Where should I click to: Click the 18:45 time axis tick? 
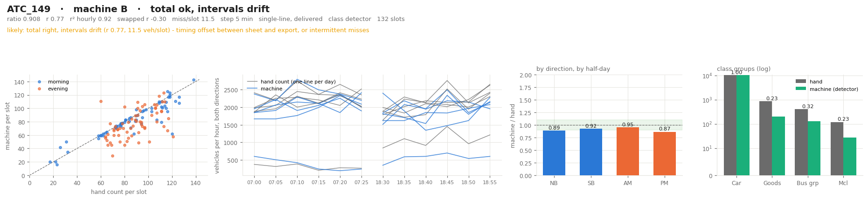[447, 181]
